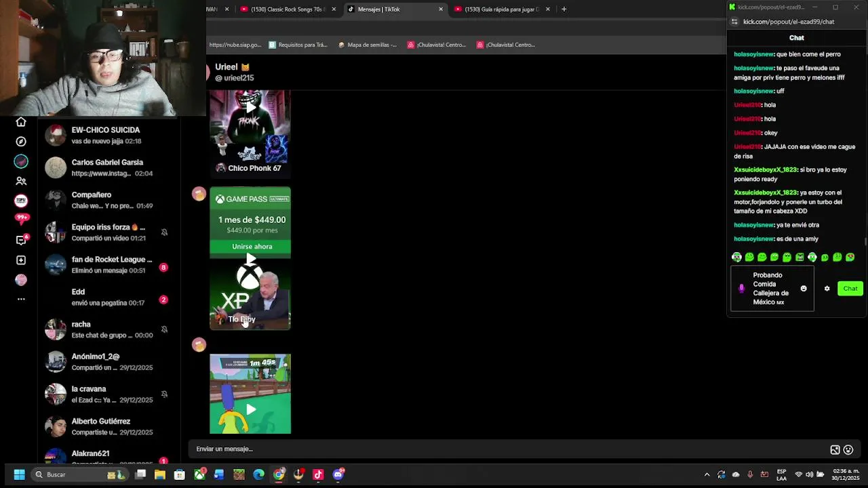Image resolution: width=868 pixels, height=488 pixels.
Task: Open fan de Rocket League conversation
Action: pos(108,264)
